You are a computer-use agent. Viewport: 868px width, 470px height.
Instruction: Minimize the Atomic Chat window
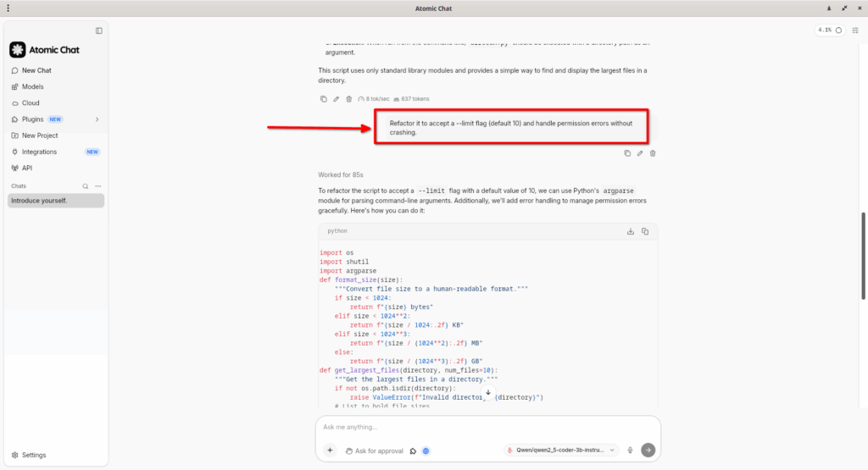click(829, 8)
